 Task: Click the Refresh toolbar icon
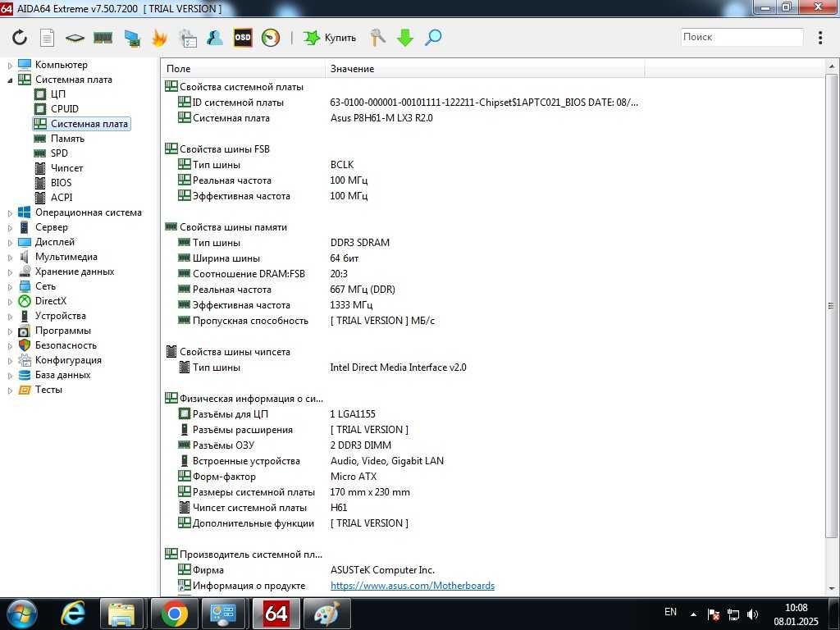[20, 38]
